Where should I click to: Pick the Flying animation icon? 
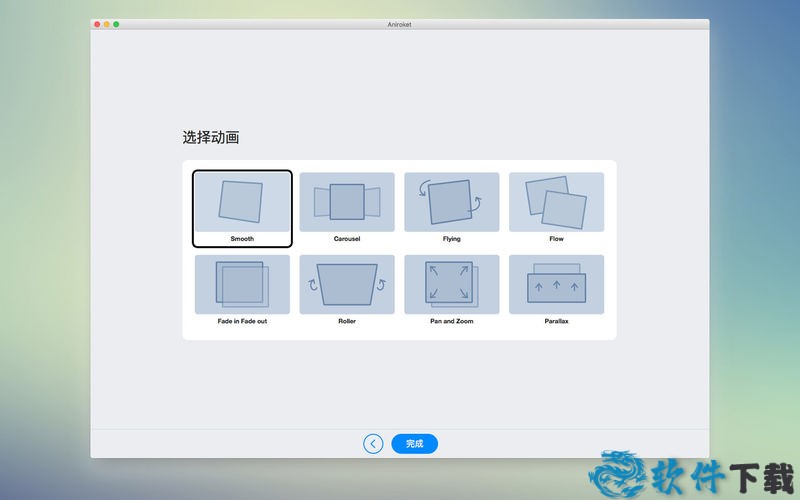pos(452,202)
